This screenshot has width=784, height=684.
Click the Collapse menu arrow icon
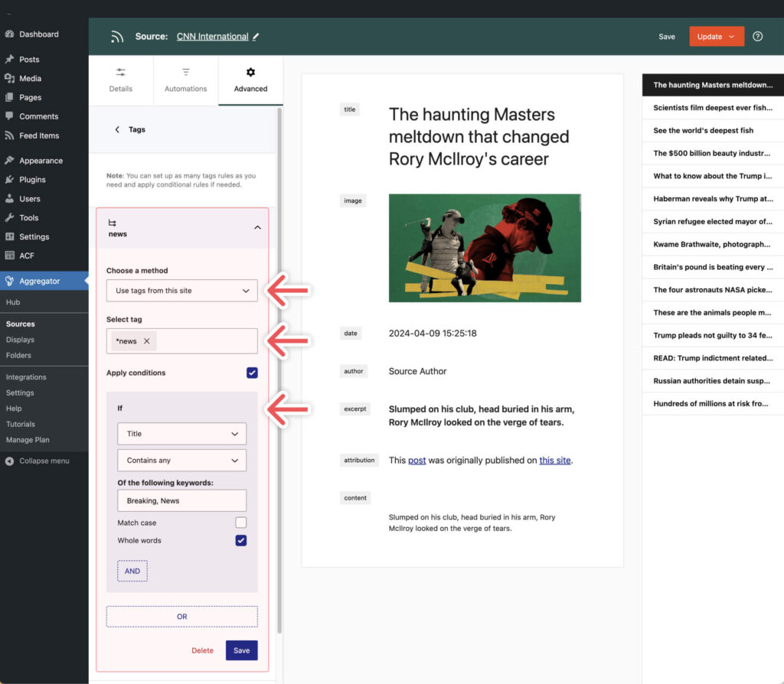(9, 461)
